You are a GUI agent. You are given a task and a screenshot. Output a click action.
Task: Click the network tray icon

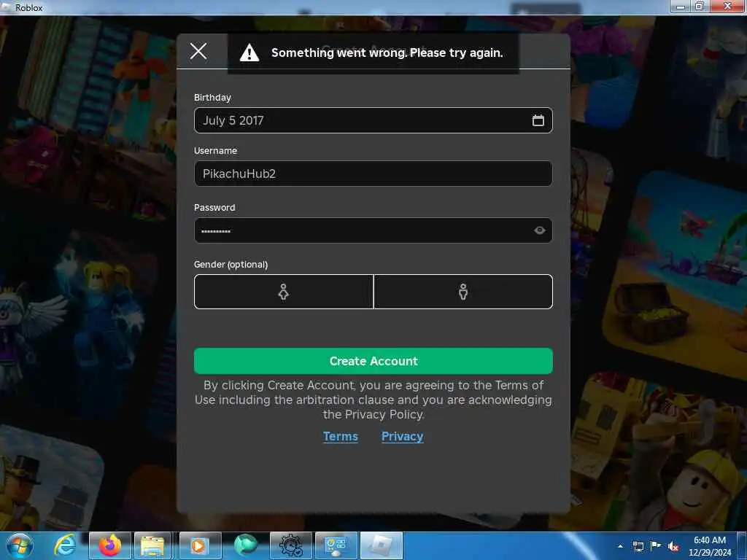point(638,546)
